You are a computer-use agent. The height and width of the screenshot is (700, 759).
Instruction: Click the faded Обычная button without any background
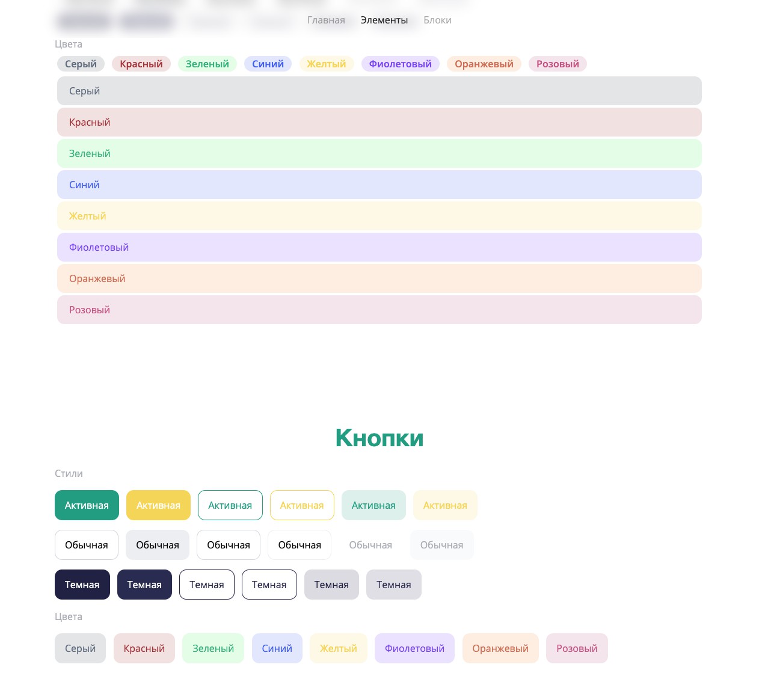370,545
